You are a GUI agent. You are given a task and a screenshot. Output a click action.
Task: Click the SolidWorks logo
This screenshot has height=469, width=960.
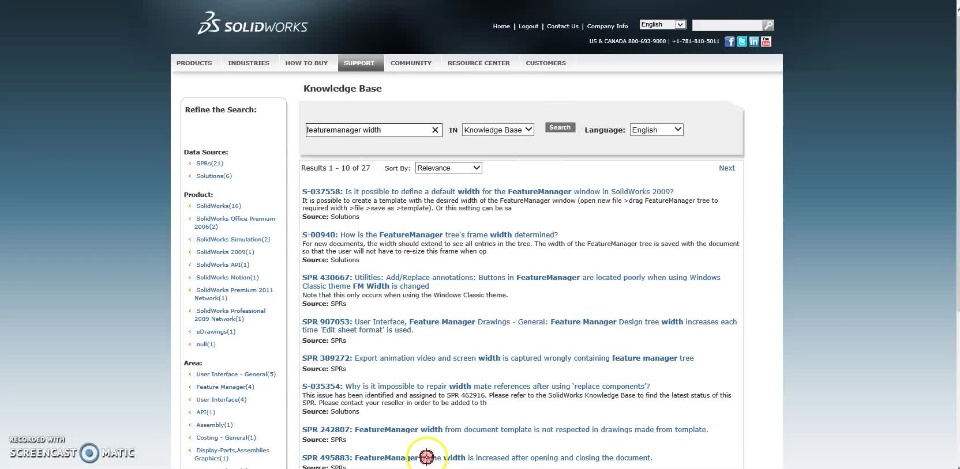coord(252,23)
